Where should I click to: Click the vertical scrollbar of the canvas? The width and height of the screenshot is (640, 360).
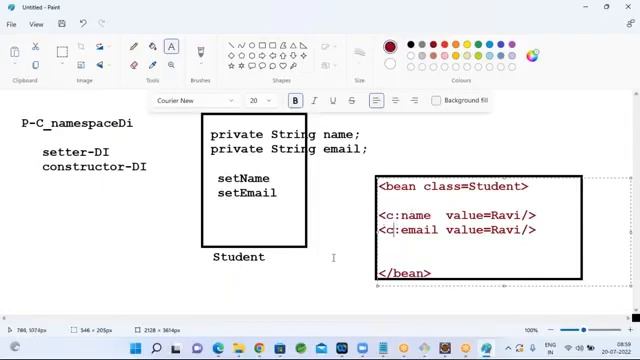[x=636, y=202]
